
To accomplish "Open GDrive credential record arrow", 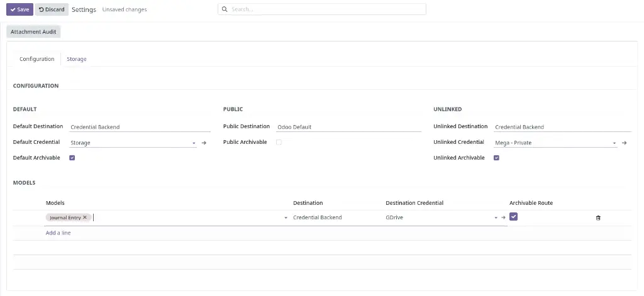I will [503, 217].
